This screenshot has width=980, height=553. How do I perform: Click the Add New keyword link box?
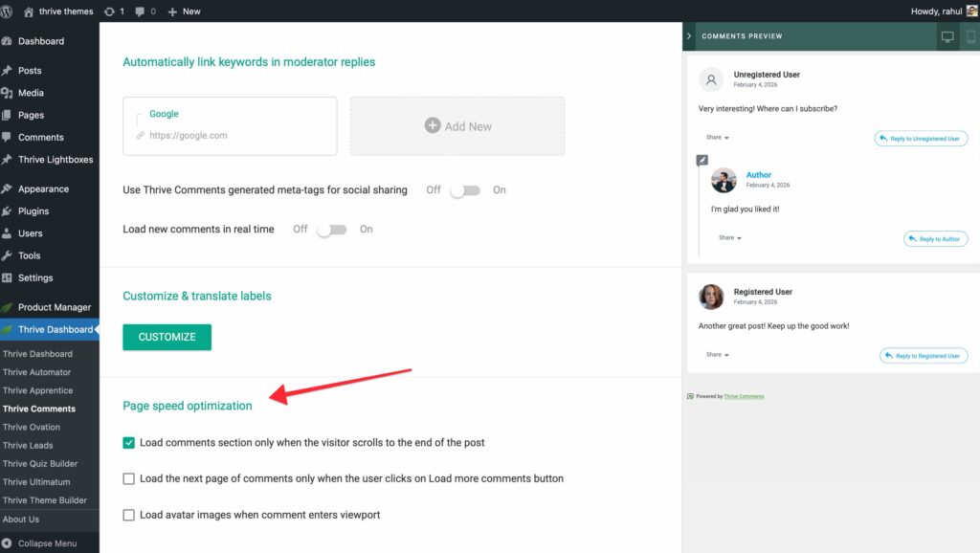tap(457, 126)
